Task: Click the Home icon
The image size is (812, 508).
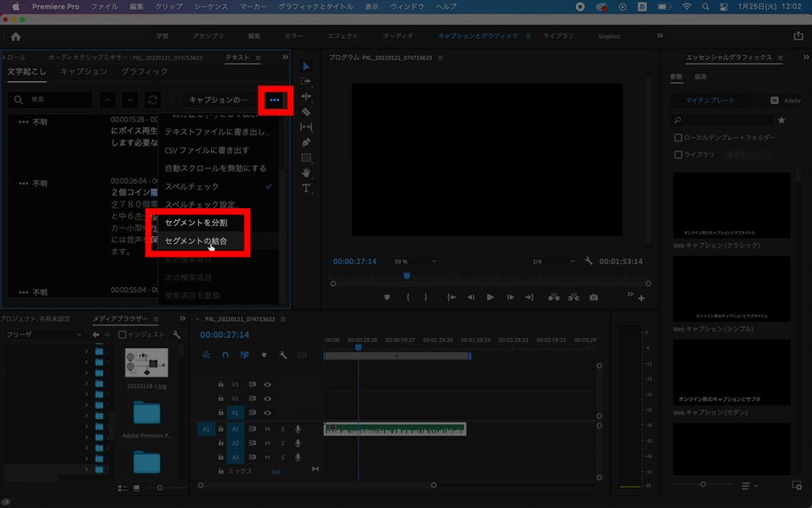Action: coord(15,36)
